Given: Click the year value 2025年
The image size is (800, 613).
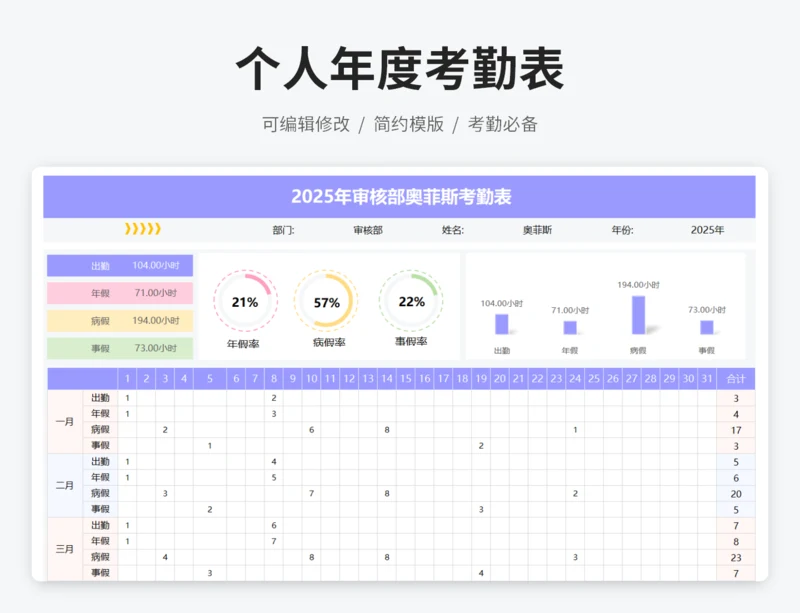Looking at the screenshot, I should pyautogui.click(x=707, y=230).
